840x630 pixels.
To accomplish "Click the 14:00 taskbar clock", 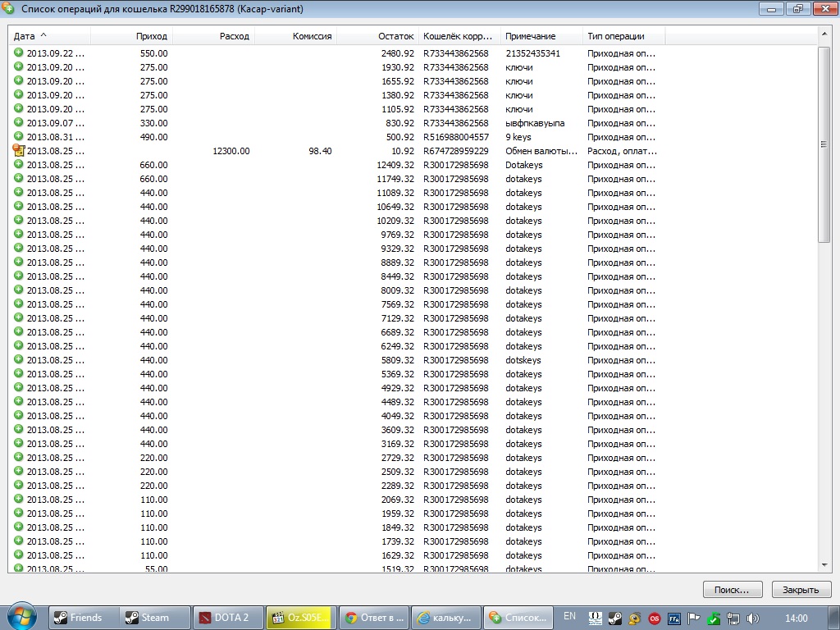I will coord(796,618).
